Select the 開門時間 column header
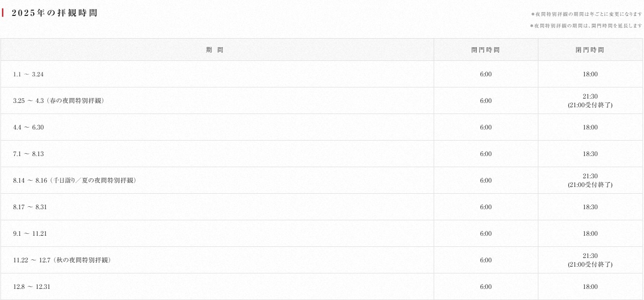This screenshot has height=300, width=644. point(486,50)
